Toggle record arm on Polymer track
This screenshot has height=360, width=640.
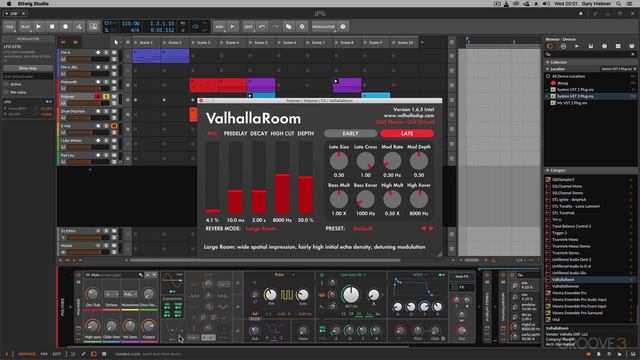click(x=98, y=96)
